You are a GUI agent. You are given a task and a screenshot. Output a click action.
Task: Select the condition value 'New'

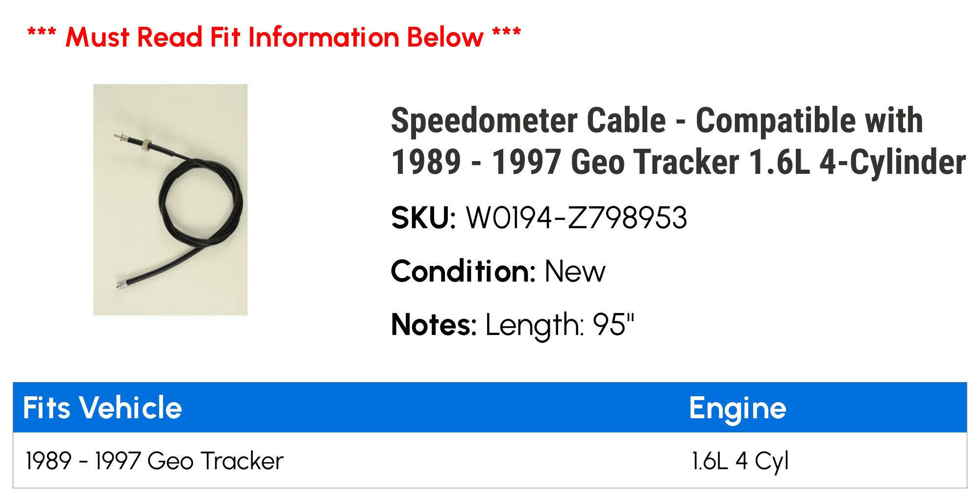(x=575, y=272)
